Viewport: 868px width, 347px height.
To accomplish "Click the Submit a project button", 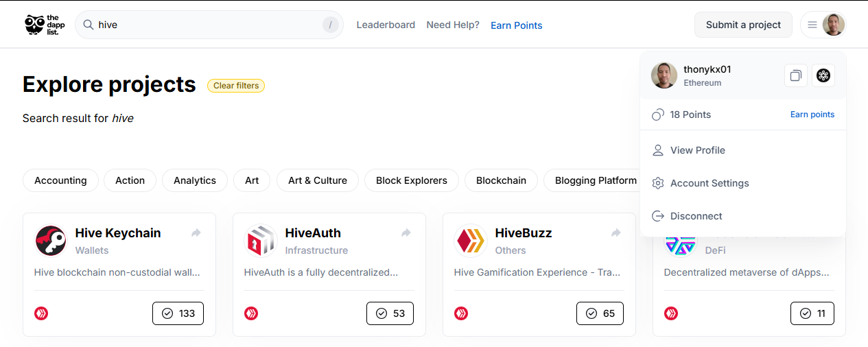I will (743, 25).
